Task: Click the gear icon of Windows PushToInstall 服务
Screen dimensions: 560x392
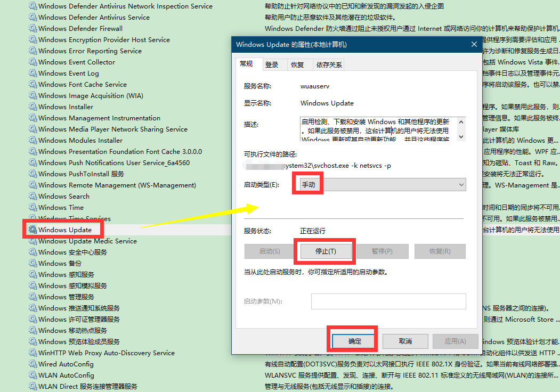Action: [33, 174]
